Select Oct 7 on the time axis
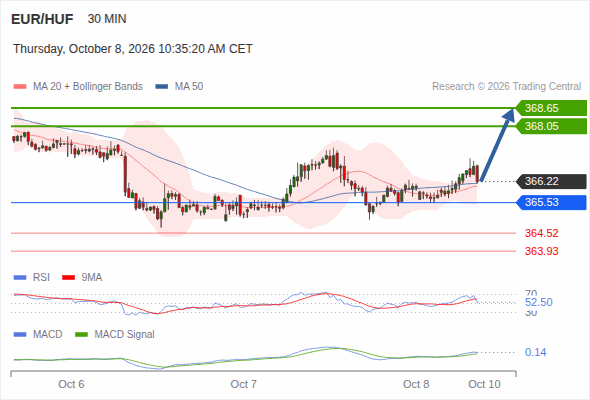The width and height of the screenshot is (590, 400). 243,384
